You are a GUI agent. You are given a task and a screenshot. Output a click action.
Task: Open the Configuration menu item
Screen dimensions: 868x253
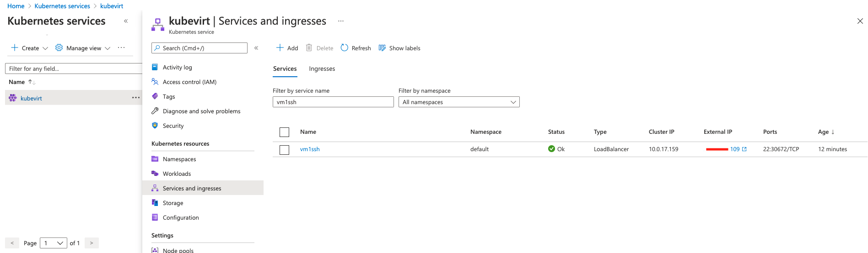point(181,218)
